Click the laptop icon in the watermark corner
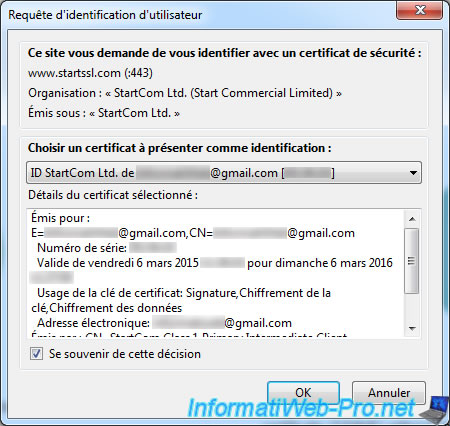 (434, 409)
